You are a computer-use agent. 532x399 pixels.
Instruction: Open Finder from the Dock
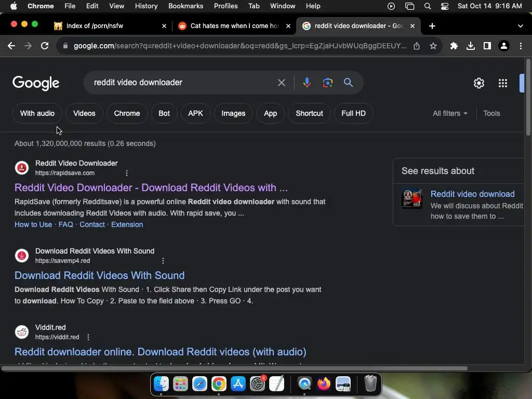[161, 384]
